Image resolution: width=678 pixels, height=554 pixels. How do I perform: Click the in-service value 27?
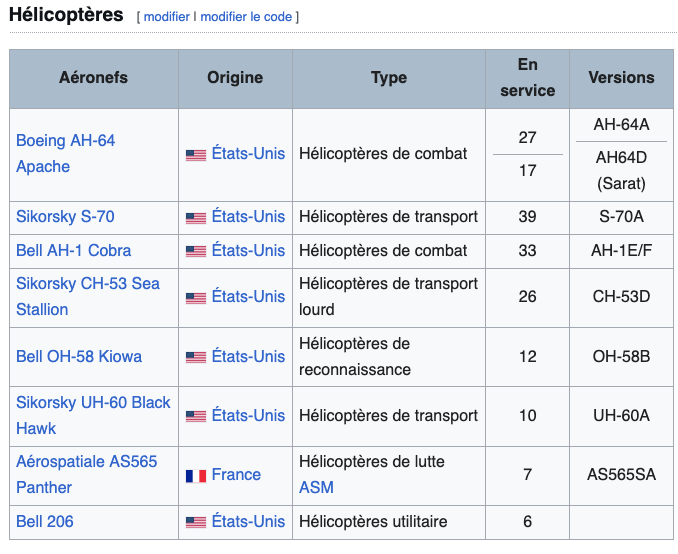[x=528, y=138]
